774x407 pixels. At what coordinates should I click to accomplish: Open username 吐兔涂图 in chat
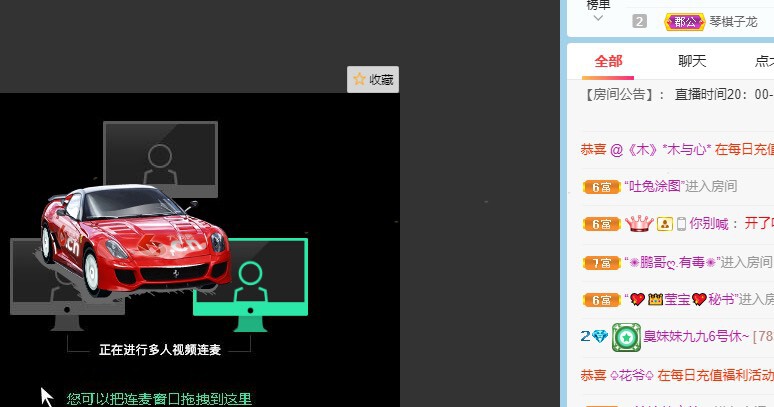click(x=655, y=186)
